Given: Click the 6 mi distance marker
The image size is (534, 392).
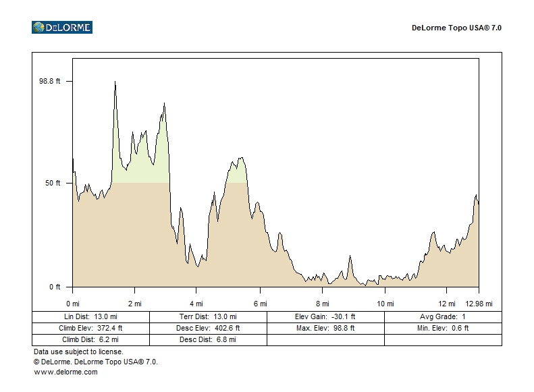Looking at the screenshot, I should [x=260, y=304].
